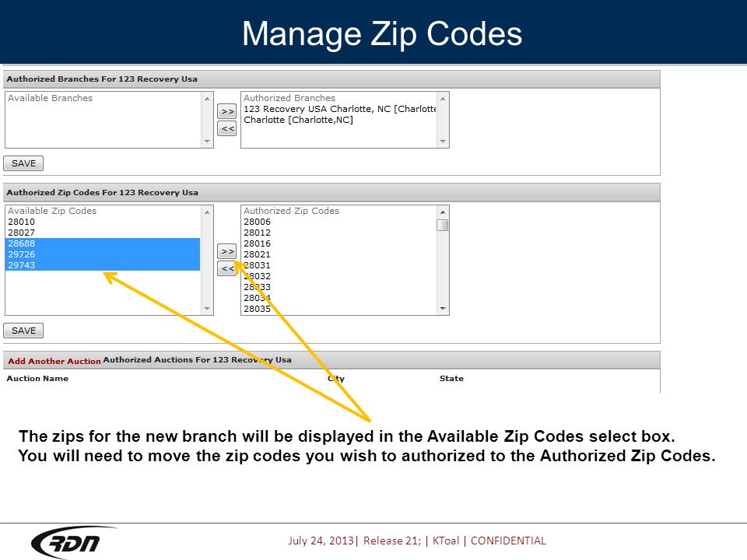
Task: Select zip 28010 in Available Zip Codes
Action: (103, 222)
